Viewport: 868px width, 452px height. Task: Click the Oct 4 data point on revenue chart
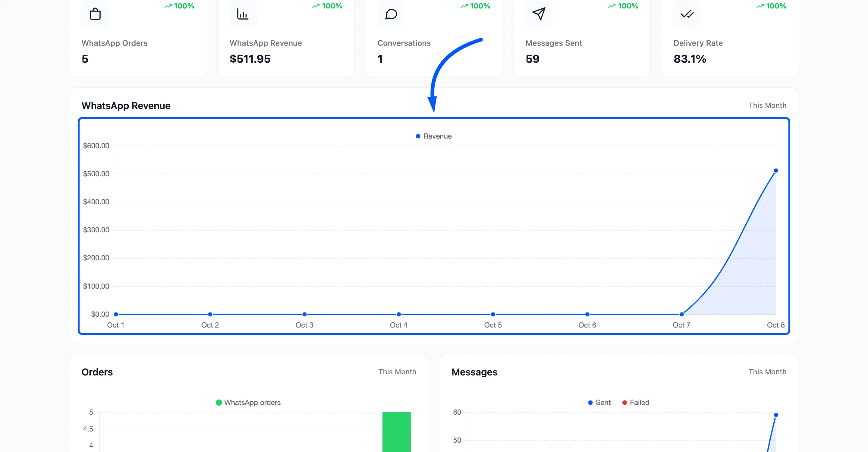[x=399, y=314]
